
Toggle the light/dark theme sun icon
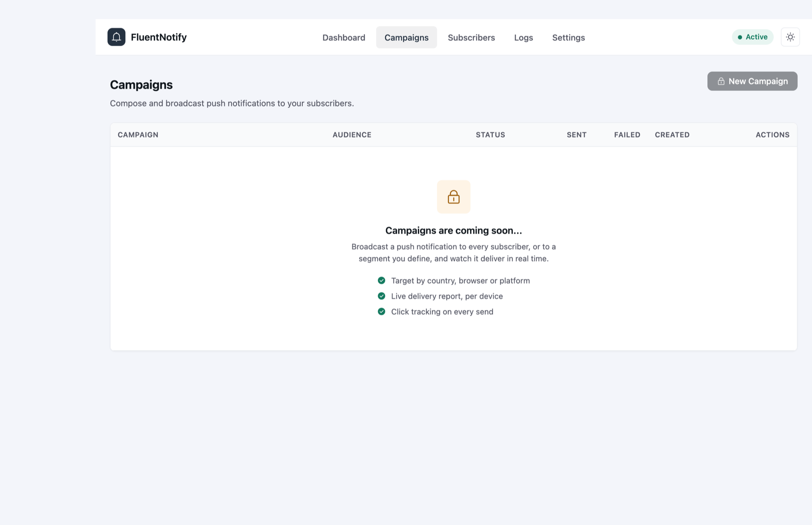790,37
